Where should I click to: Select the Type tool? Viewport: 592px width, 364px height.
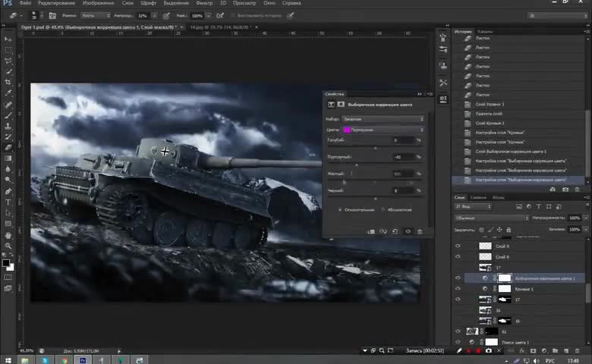[8, 202]
